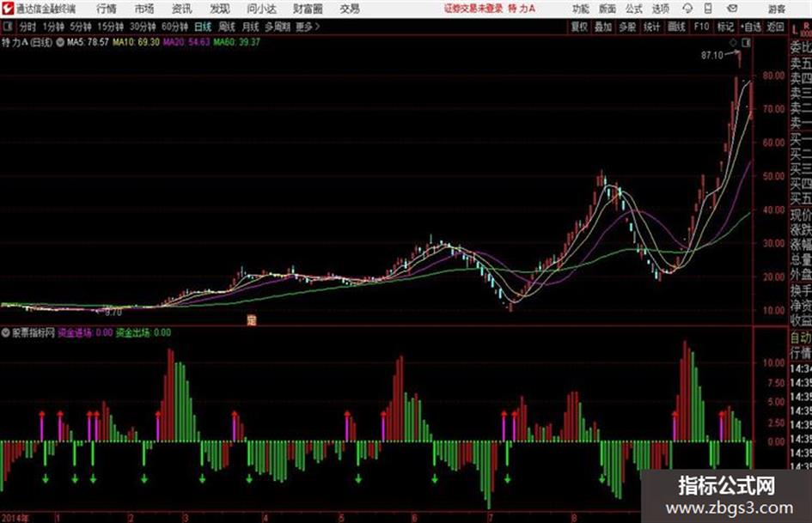
Task: Click the 游客 guest account label
Action: [777, 9]
